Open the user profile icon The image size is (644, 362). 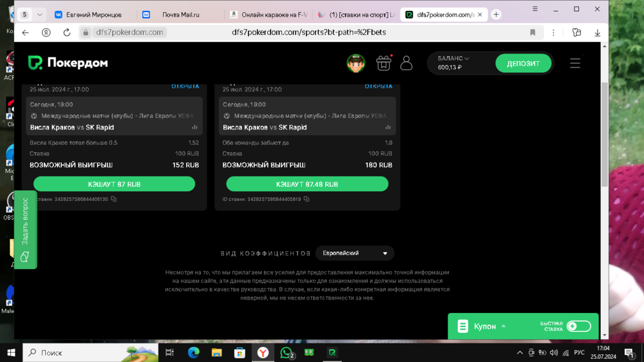pos(406,62)
